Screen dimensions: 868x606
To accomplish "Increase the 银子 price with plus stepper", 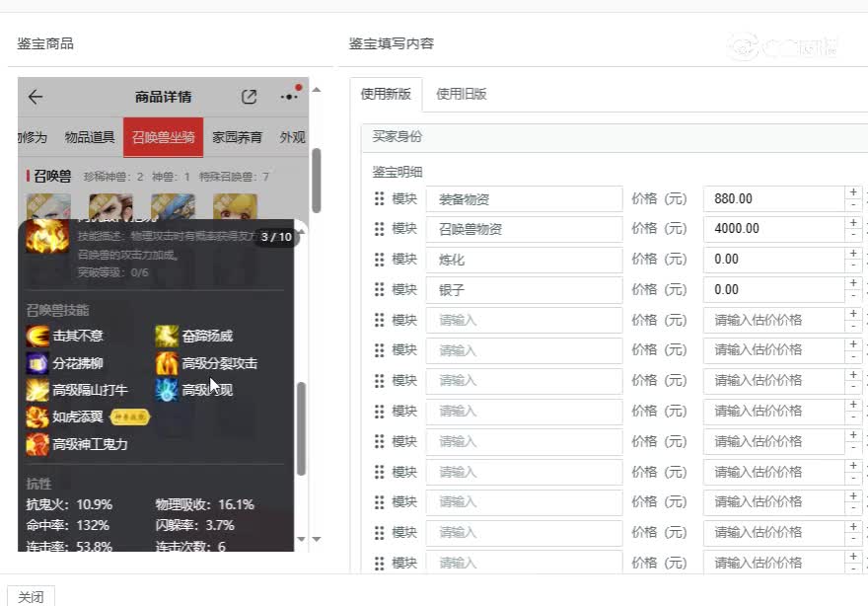I will click(853, 283).
